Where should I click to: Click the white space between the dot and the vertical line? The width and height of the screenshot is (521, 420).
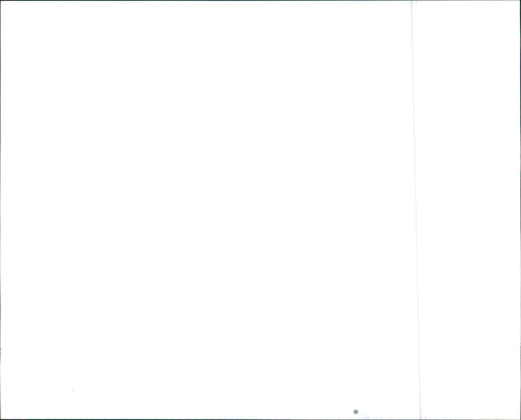pos(388,412)
